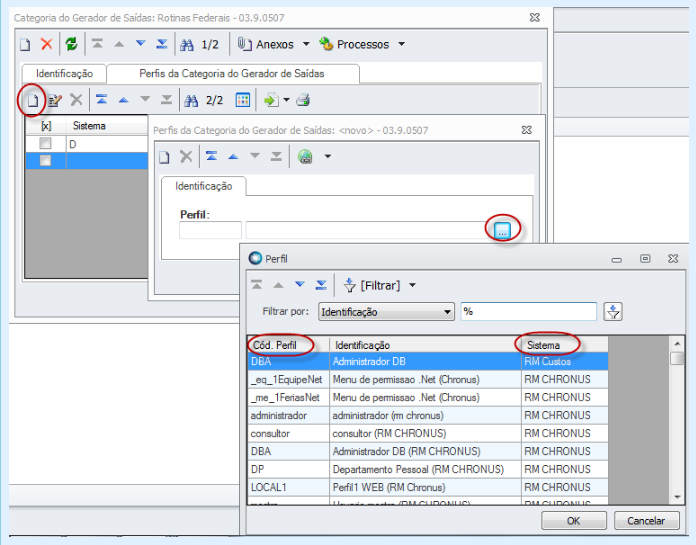Go to next record in Perfil lookup
Screen dimensions: 696x545
click(300, 285)
